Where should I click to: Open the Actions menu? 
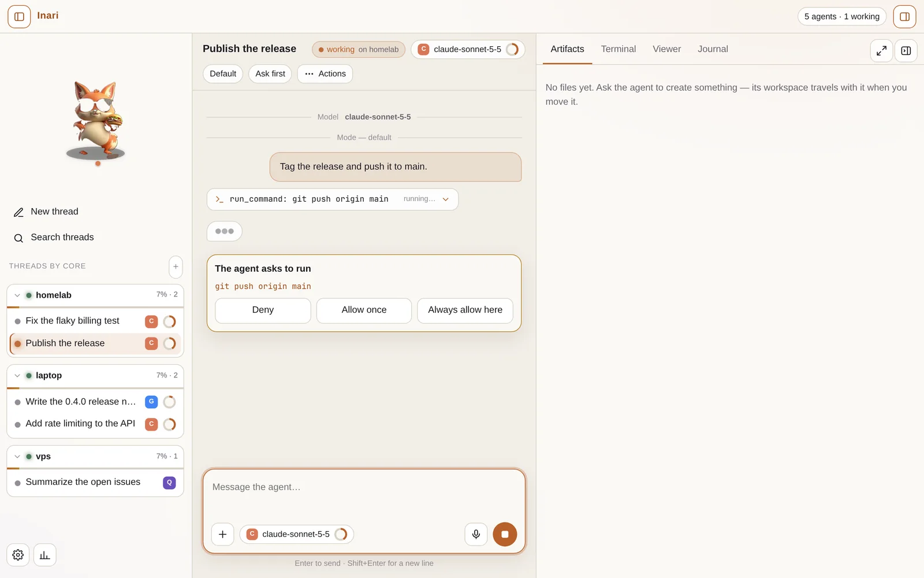(325, 74)
